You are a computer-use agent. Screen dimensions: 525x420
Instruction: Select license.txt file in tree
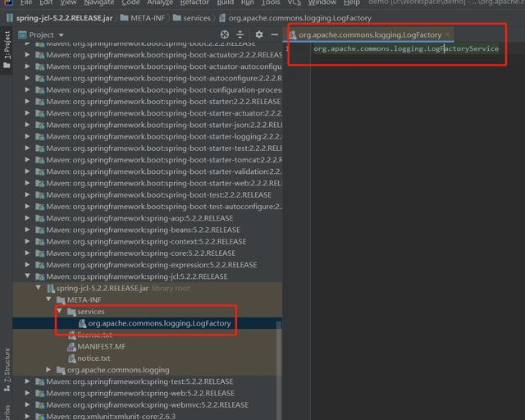coord(148,335)
